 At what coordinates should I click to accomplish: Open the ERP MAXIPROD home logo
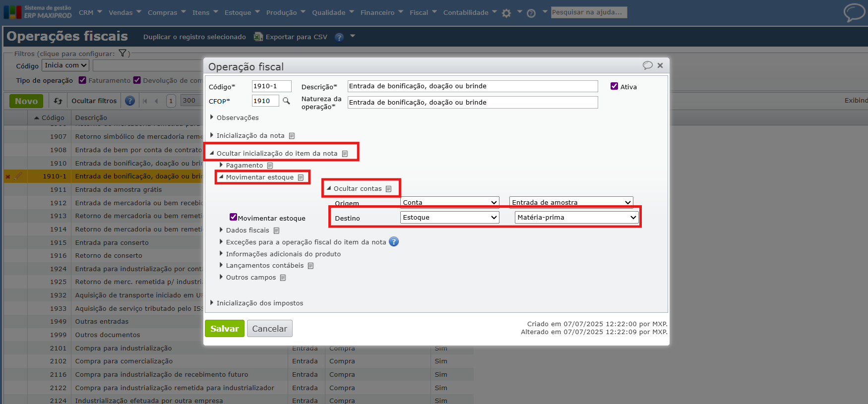pyautogui.click(x=38, y=12)
